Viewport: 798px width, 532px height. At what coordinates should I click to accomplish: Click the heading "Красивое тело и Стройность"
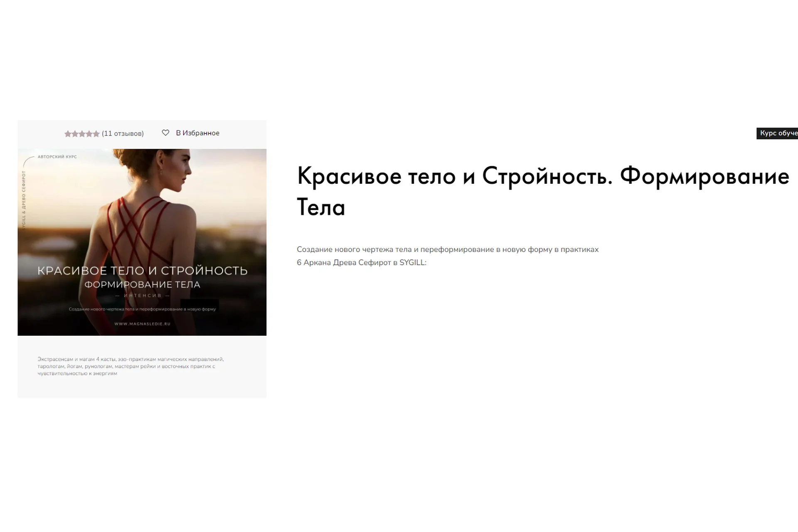(x=455, y=176)
